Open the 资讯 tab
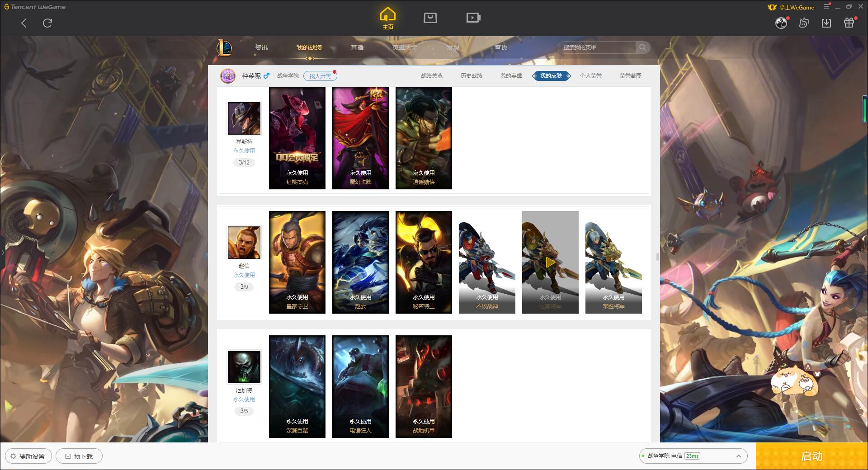Screen dimensions: 868x470 coord(261,47)
